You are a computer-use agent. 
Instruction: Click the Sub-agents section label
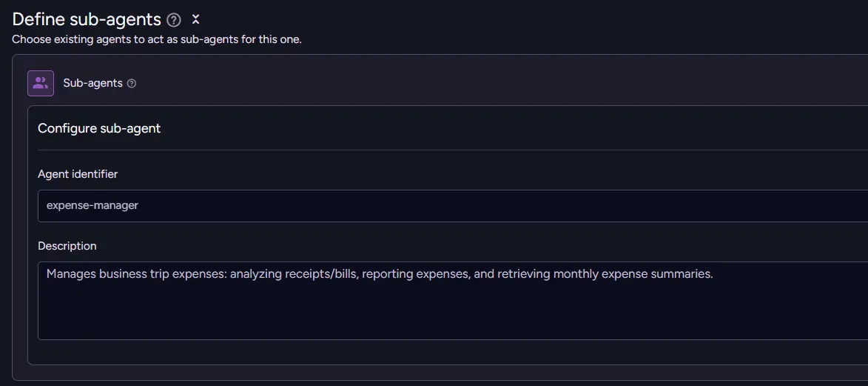(92, 83)
